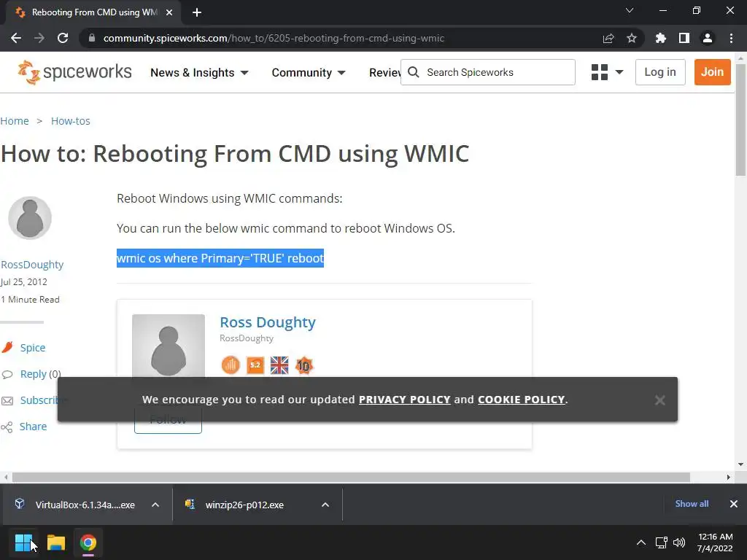Click the search magnifier icon
Viewport: 747px width, 560px height.
coord(414,72)
